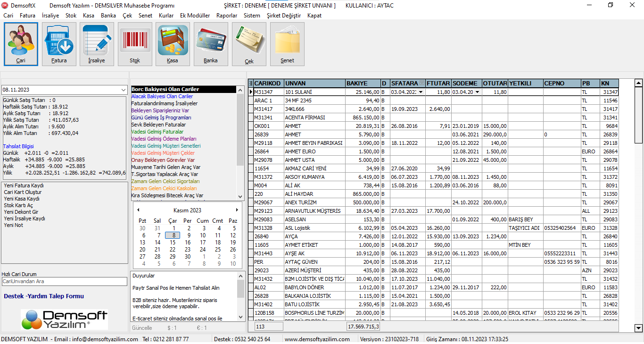Open the Senet folder icon
This screenshot has width=644, height=344.
pyautogui.click(x=287, y=44)
